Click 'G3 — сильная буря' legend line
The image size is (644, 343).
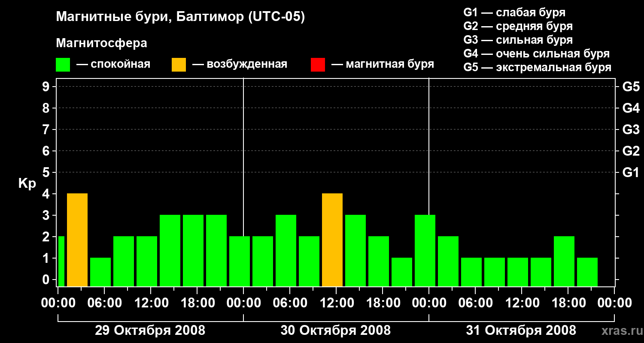click(x=518, y=40)
